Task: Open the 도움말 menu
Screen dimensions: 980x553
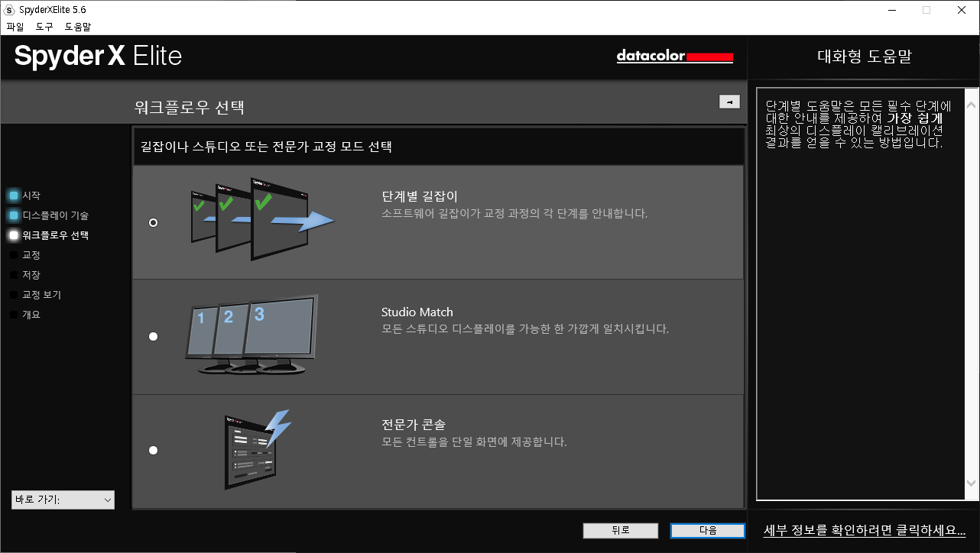Action: tap(78, 27)
